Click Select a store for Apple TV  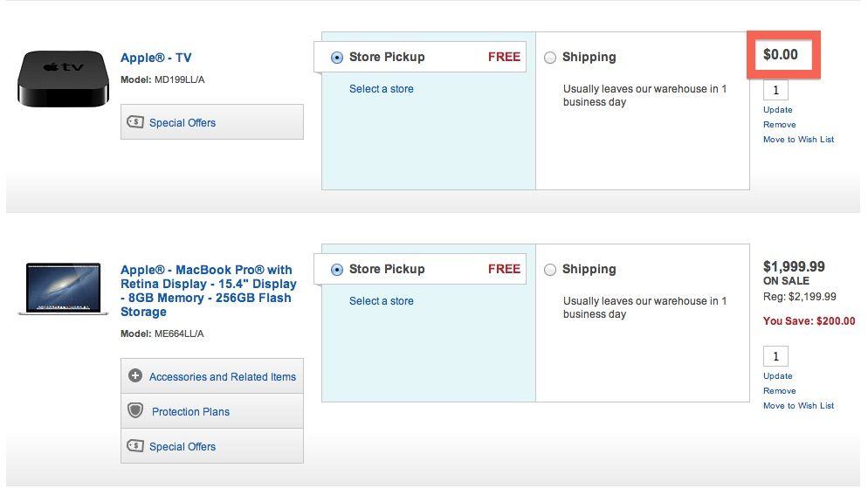(381, 89)
